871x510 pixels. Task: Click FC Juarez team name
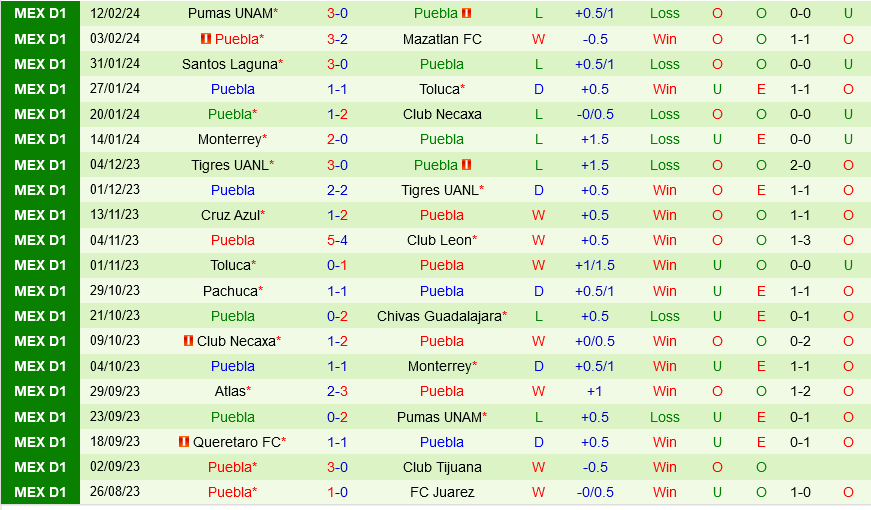pyautogui.click(x=442, y=492)
